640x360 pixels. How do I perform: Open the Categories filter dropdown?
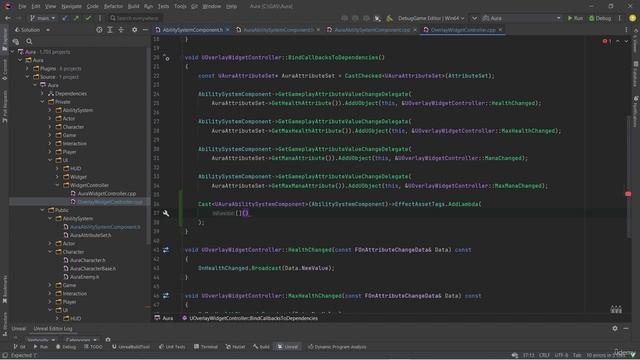click(x=81, y=340)
